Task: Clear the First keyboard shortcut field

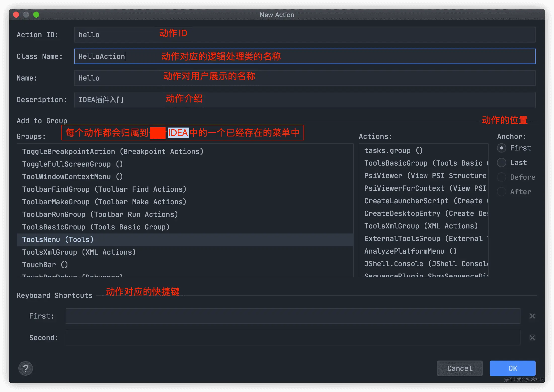Action: [532, 316]
